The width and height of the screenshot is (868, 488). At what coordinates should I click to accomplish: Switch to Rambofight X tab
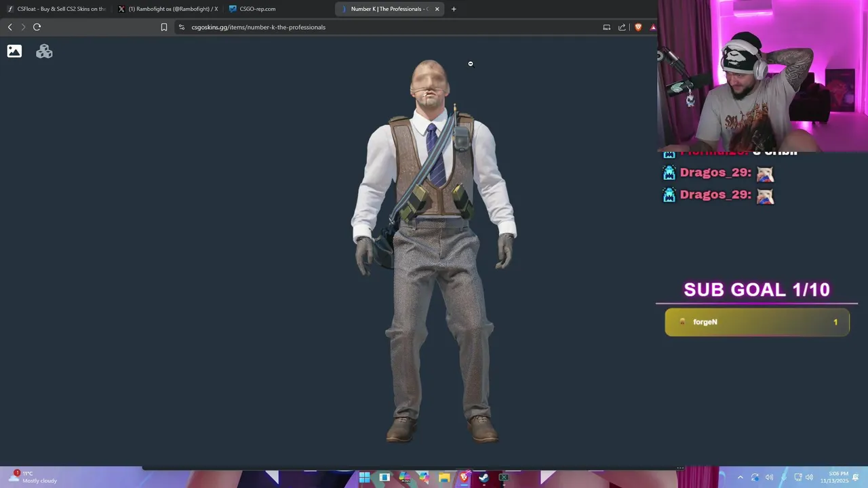coord(168,9)
